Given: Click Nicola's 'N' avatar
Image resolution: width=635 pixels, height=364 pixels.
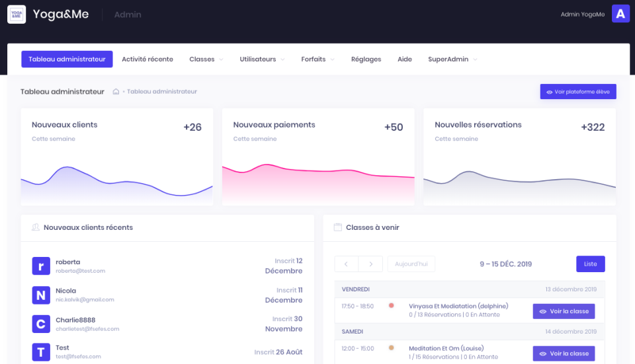Looking at the screenshot, I should click(x=41, y=295).
